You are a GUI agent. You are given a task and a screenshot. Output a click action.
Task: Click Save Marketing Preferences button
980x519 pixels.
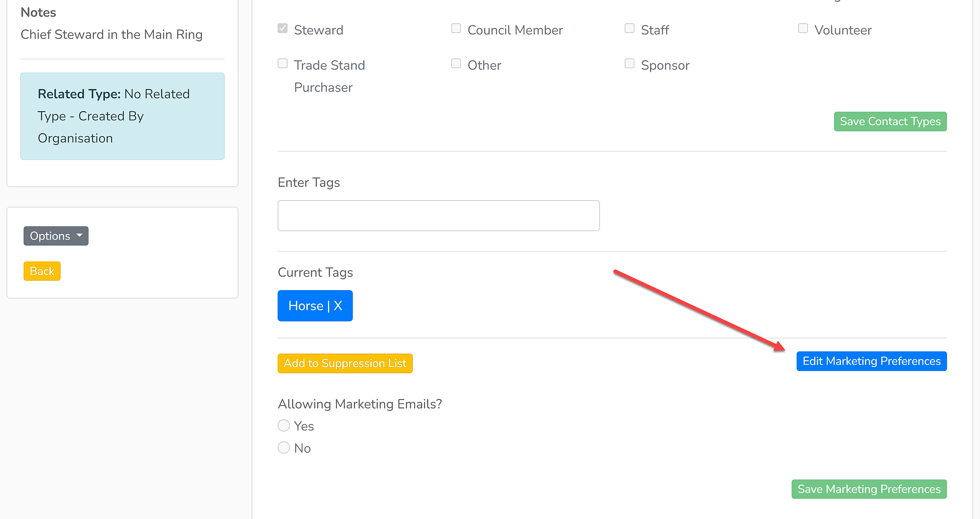click(869, 489)
